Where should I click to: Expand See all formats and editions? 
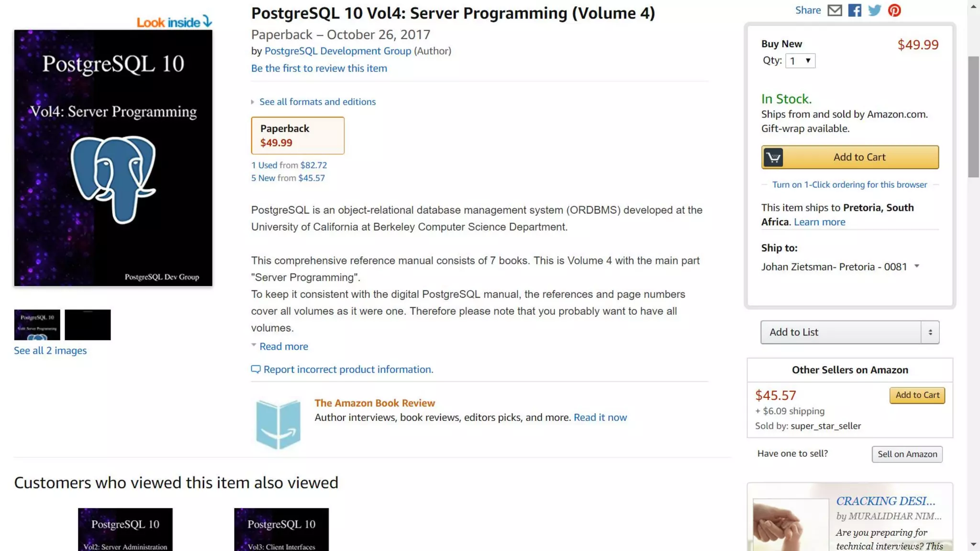pos(317,102)
